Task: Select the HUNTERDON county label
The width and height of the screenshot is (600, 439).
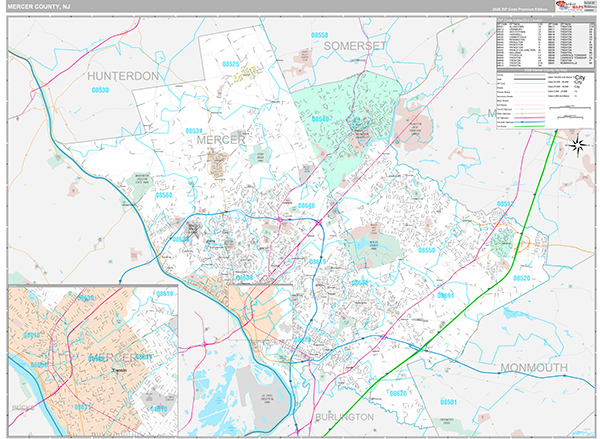Action: (x=123, y=76)
